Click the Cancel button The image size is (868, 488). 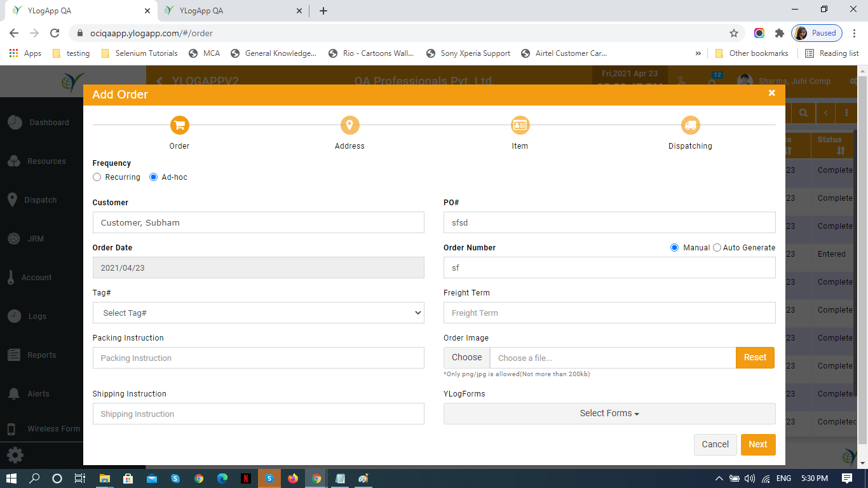tap(715, 444)
